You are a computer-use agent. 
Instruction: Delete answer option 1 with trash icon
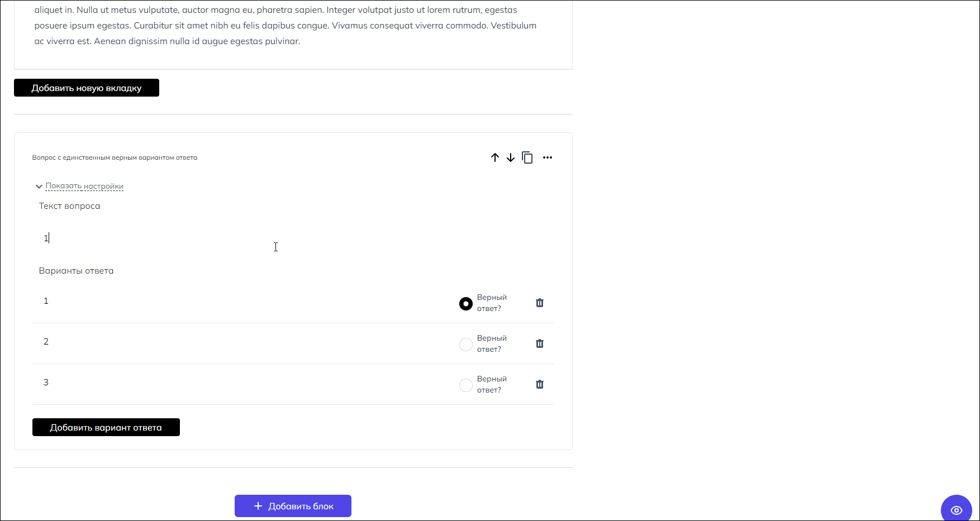540,303
